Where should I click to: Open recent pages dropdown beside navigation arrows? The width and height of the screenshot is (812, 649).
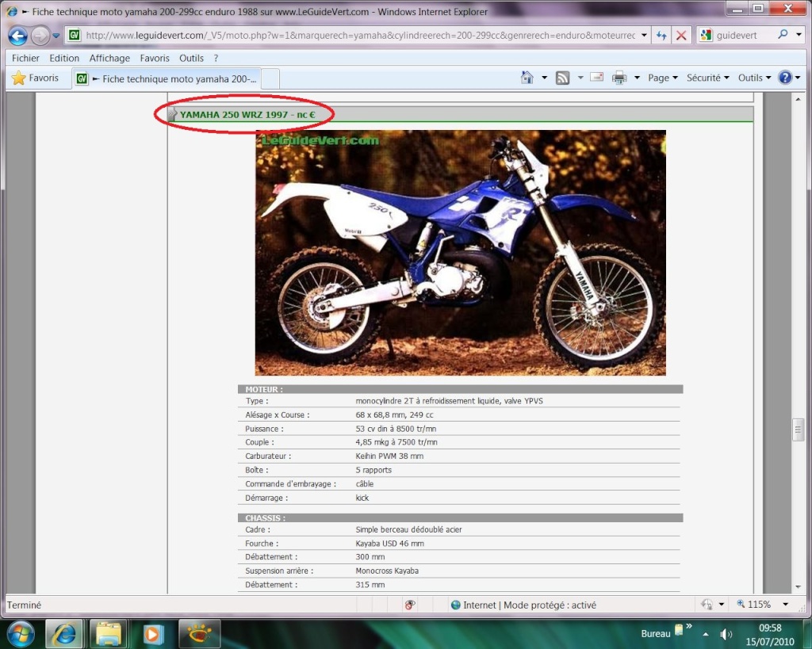(56, 36)
